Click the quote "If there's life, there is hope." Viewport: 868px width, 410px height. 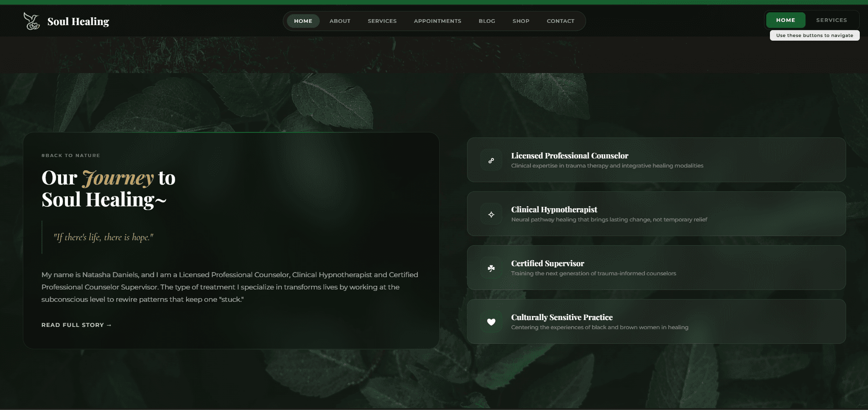click(x=104, y=237)
